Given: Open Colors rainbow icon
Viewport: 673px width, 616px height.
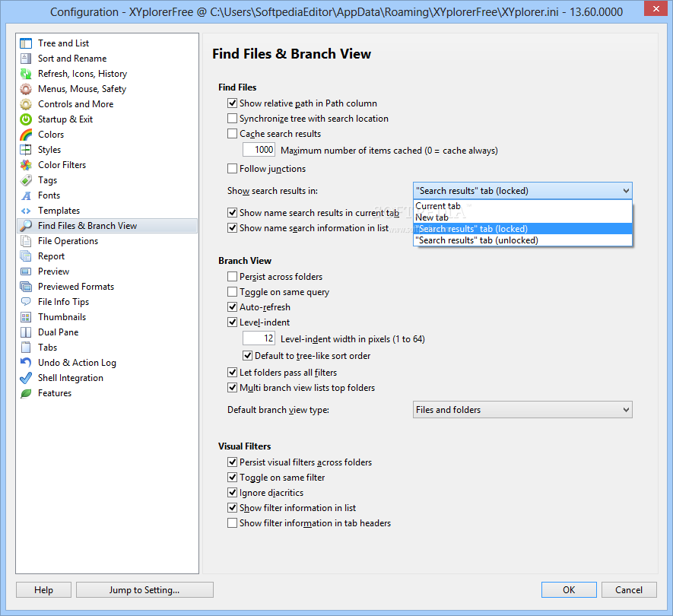Looking at the screenshot, I should coord(26,135).
